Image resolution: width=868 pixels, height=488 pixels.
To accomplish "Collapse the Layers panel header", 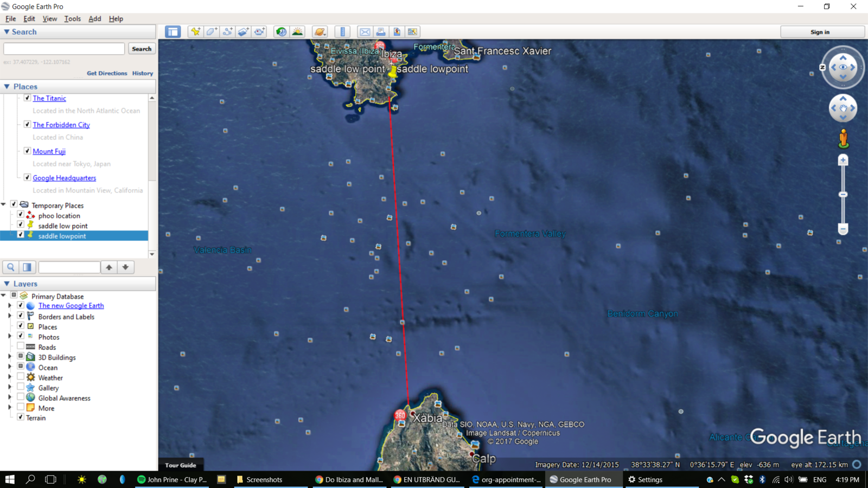I will coord(7,284).
